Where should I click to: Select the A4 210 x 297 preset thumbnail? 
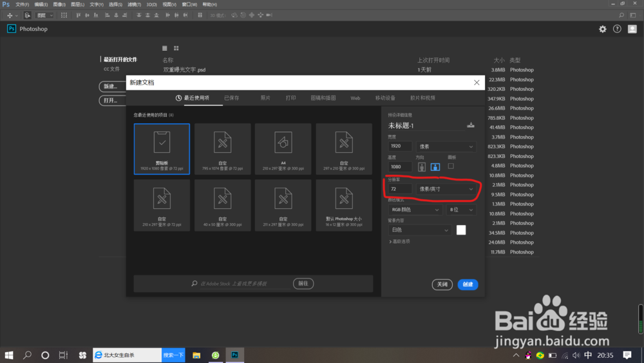pos(283,149)
